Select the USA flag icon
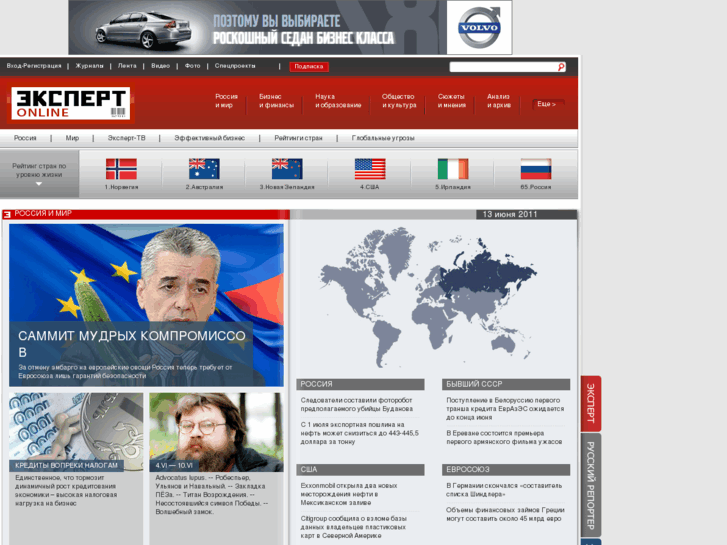Viewport: 727px width, 545px height. click(370, 169)
